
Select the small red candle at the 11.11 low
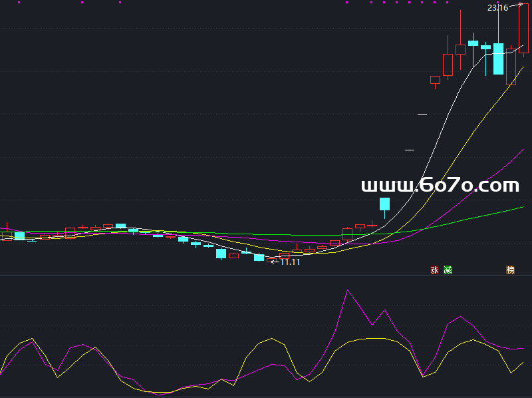click(271, 260)
